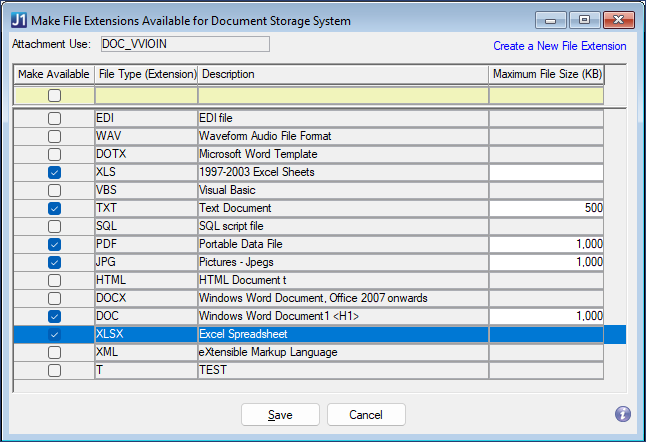The height and width of the screenshot is (442, 646).
Task: Enable the VBS checkbox
Action: (x=54, y=190)
